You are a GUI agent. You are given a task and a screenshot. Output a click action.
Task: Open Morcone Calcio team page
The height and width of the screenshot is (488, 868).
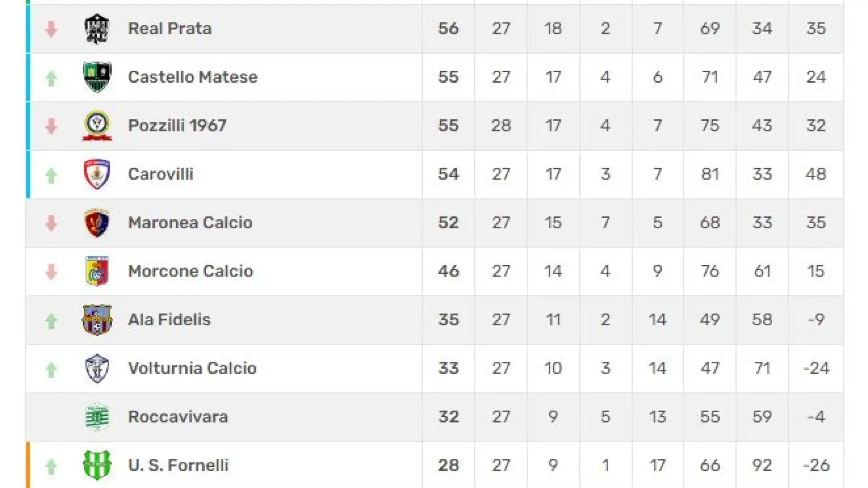tap(190, 271)
